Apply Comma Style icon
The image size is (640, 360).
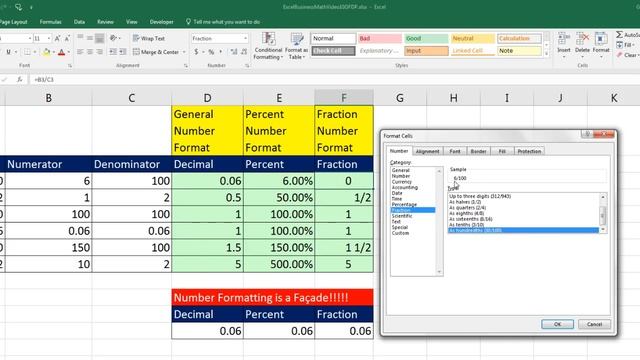(221, 52)
